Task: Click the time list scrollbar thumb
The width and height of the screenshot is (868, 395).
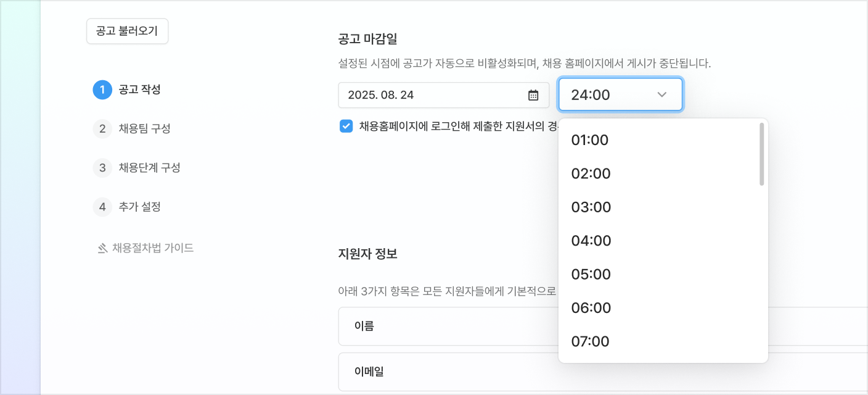Action: coord(762,154)
